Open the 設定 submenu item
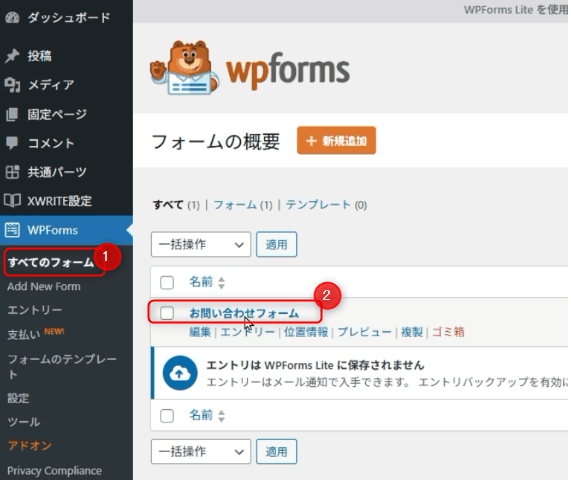 (18, 398)
